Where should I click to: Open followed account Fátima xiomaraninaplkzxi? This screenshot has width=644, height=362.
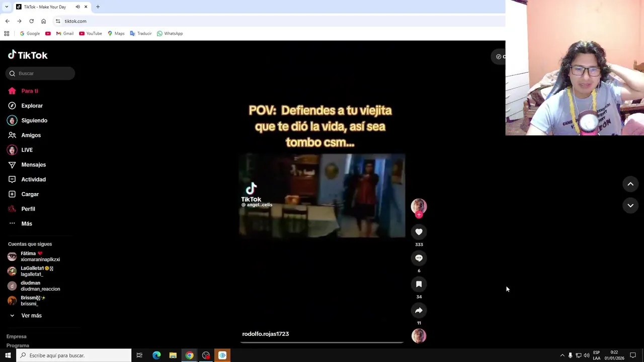pos(40,256)
